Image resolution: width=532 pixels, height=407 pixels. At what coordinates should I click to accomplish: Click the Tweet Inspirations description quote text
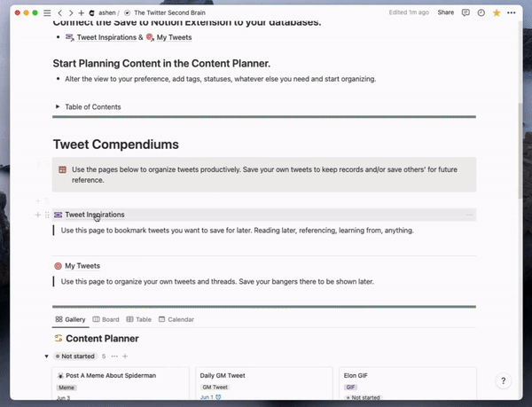(x=237, y=231)
